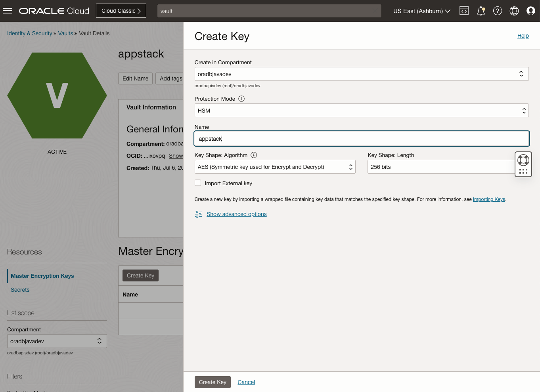Open the Importing Keys documentation link
Viewport: 540px width, 392px height.
pos(489,199)
